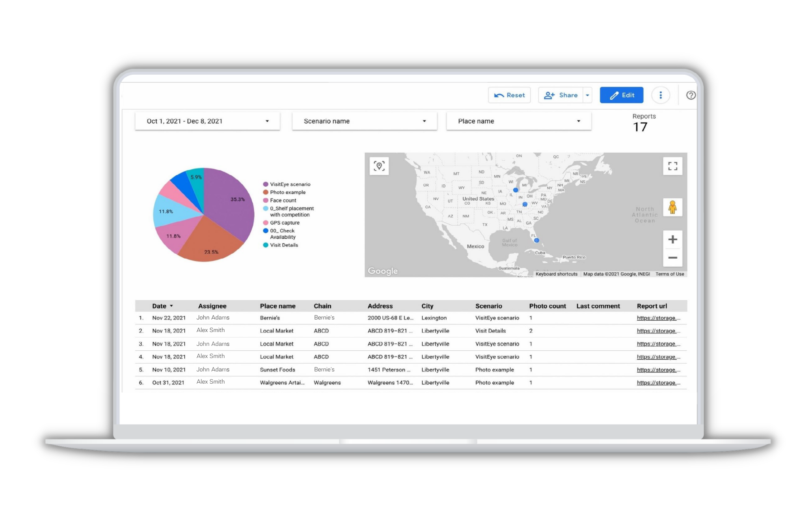
Task: Click the Reset button
Action: (509, 95)
